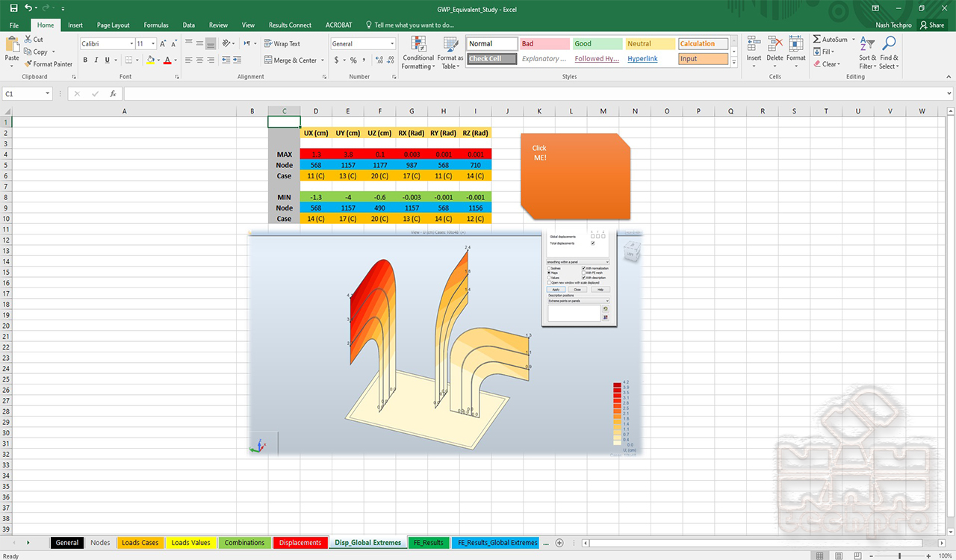Click the formula bar input field
Screen dimensions: 956x560
click(538, 94)
